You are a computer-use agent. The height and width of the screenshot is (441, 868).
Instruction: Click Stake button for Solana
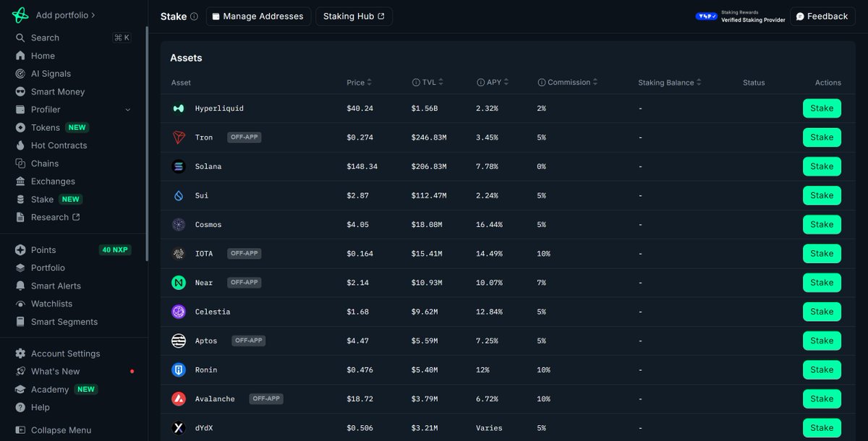pyautogui.click(x=822, y=166)
